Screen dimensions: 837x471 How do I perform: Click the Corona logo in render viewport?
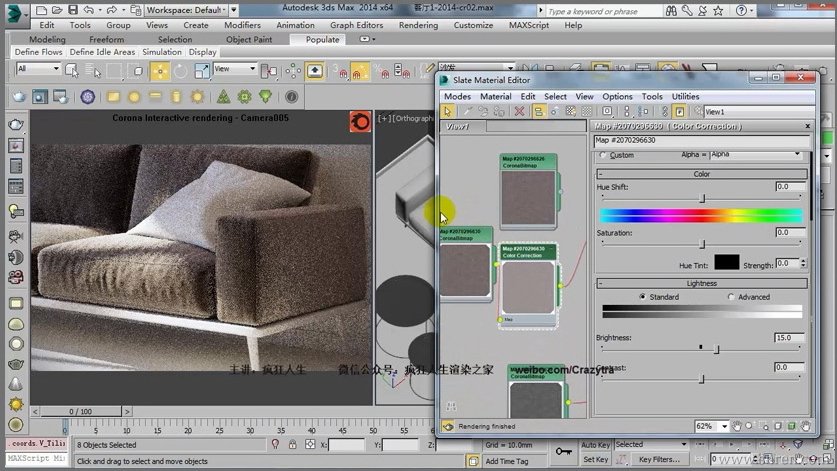click(358, 122)
